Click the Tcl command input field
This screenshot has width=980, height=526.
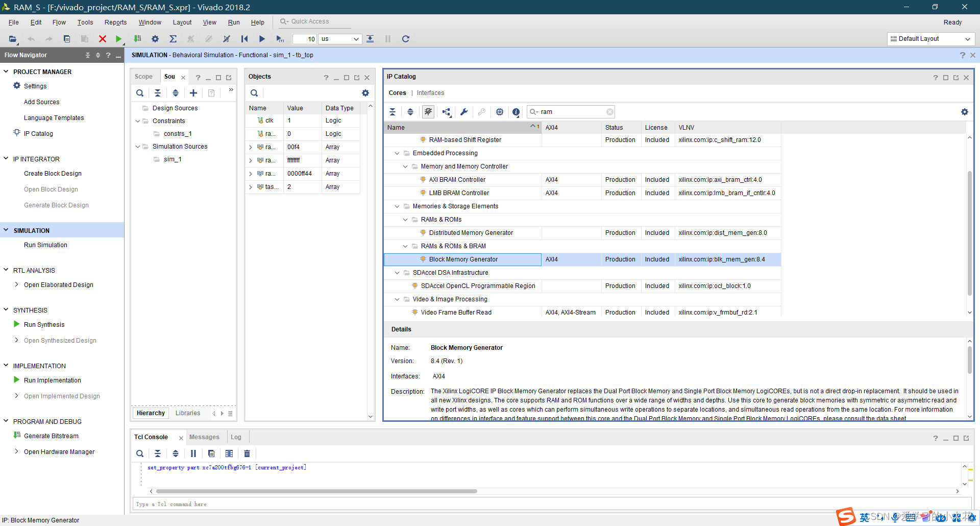point(551,504)
